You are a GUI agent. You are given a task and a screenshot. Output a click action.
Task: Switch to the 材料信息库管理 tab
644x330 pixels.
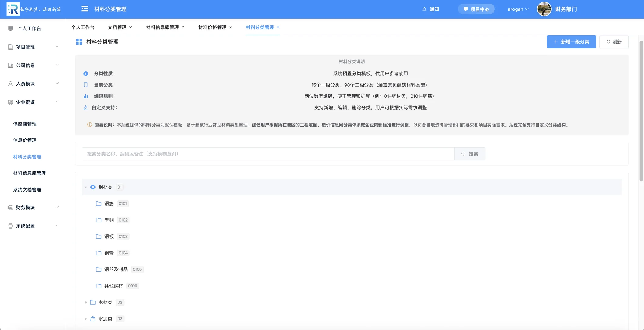coord(162,27)
